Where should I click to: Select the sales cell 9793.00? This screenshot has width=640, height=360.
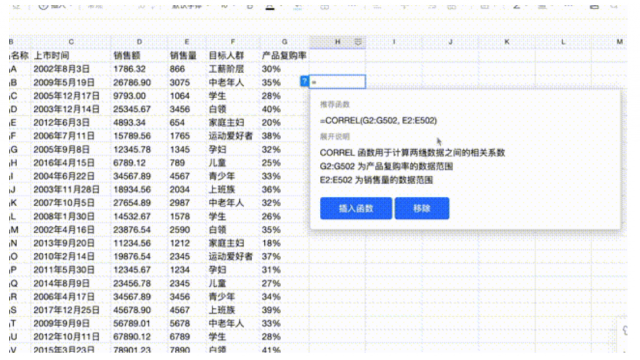click(x=139, y=96)
